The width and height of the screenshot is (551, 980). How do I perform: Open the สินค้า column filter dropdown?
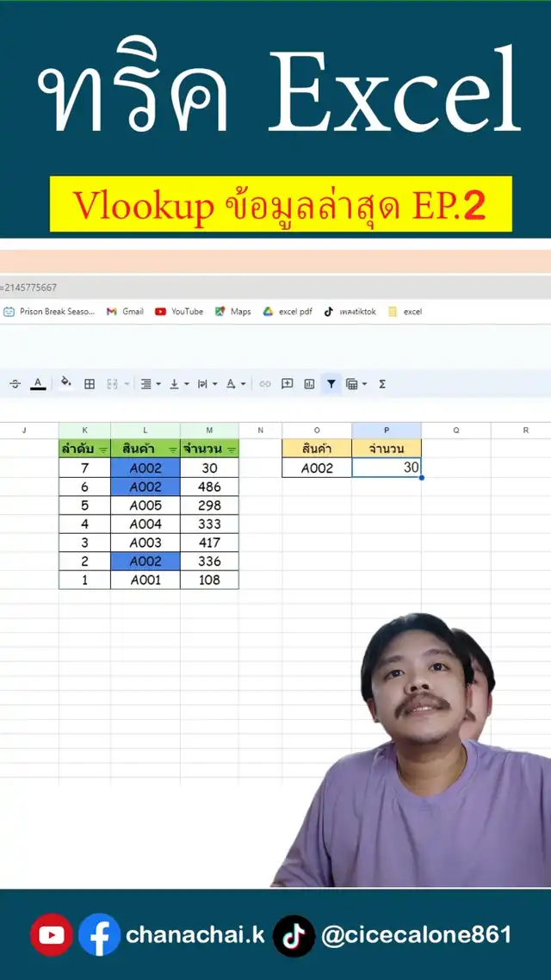pos(173,450)
